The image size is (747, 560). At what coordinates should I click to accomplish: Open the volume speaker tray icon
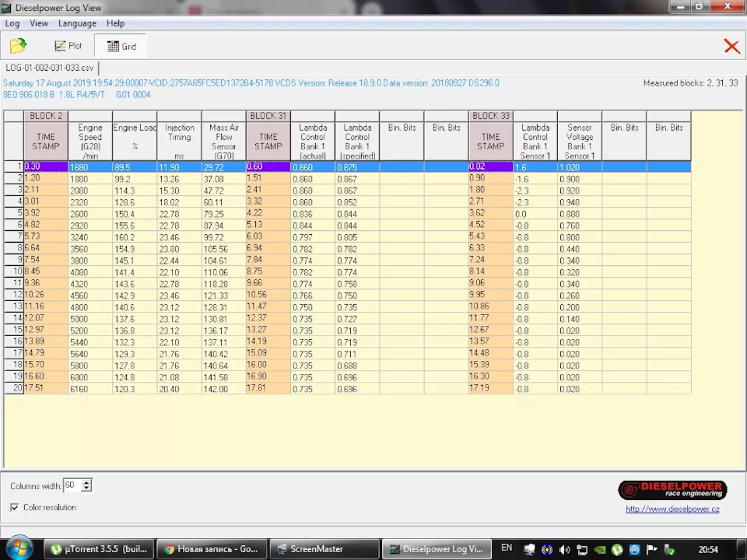(564, 549)
